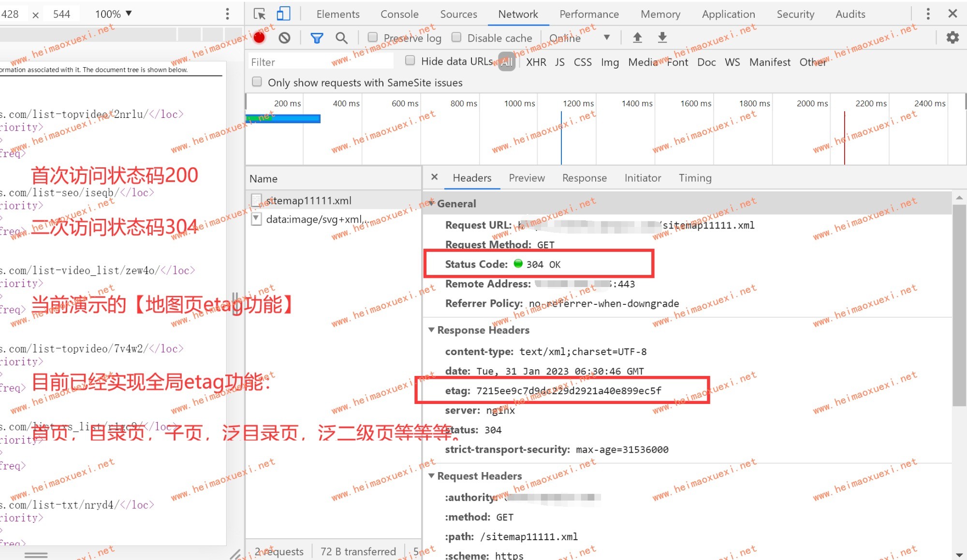Open network settings gear icon
Screen dimensions: 967x560
pyautogui.click(x=952, y=37)
